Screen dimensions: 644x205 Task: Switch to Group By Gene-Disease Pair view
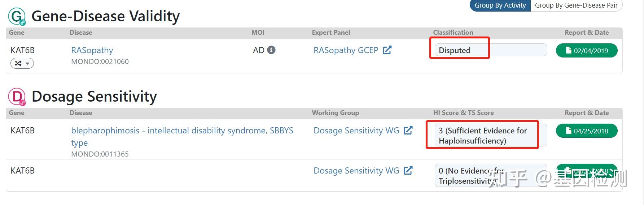click(576, 5)
